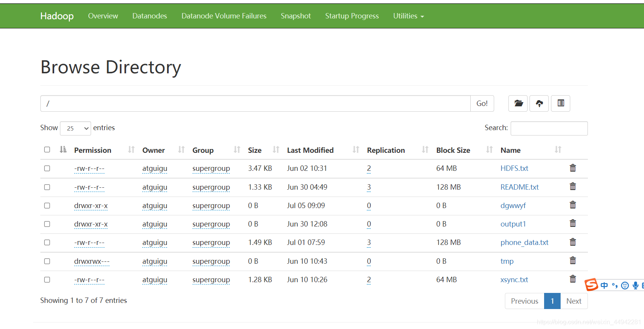
Task: Click the Go! button
Action: tap(482, 103)
